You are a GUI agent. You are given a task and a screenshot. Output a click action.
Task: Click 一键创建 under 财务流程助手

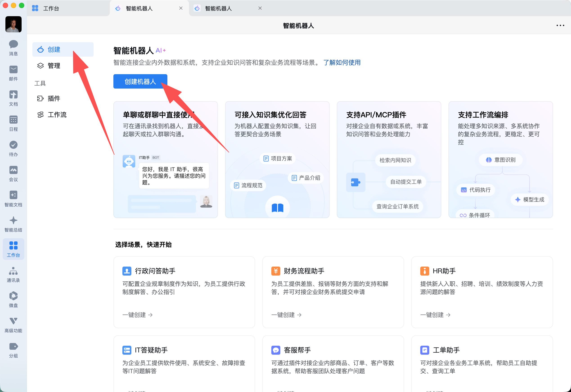point(286,315)
